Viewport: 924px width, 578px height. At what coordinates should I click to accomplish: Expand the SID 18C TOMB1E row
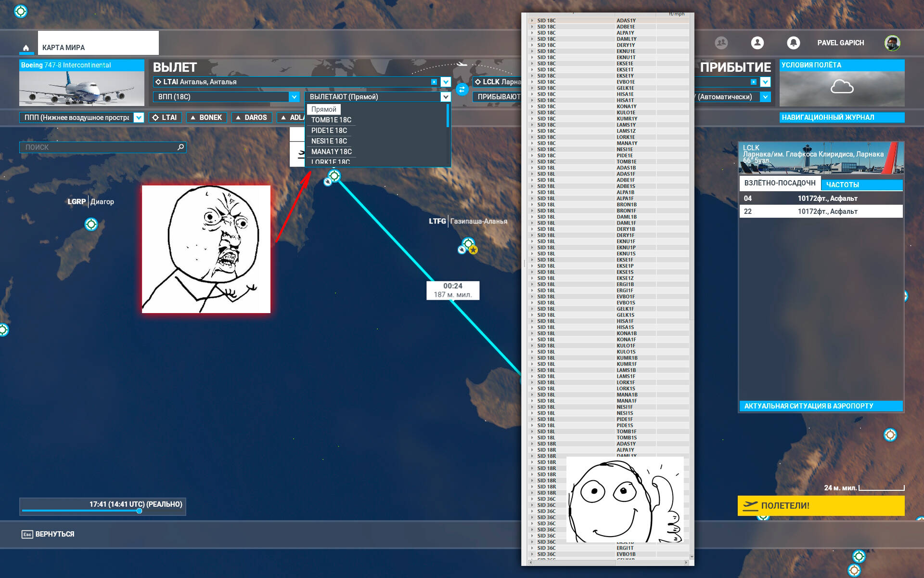532,162
